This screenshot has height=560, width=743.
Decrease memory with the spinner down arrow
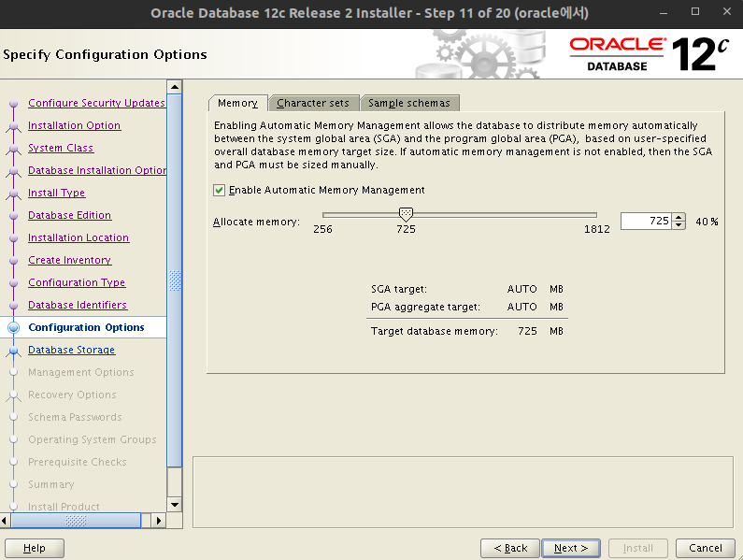click(679, 225)
